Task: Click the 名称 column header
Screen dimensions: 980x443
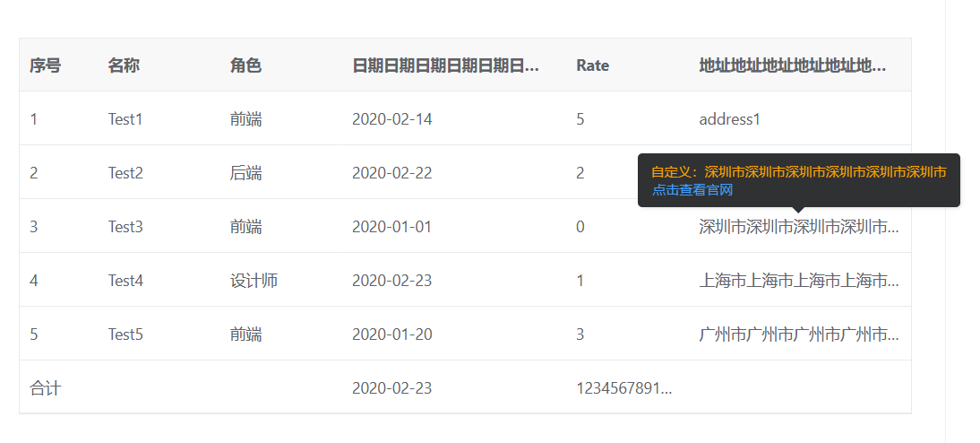Action: 124,65
